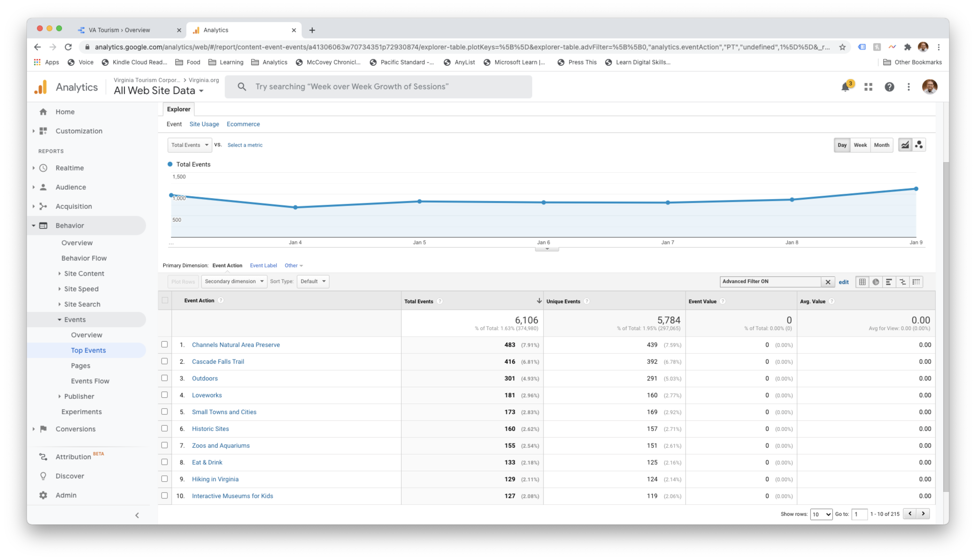This screenshot has height=560, width=976.
Task: Select the checkbox next to Historic Sites
Action: [164, 429]
